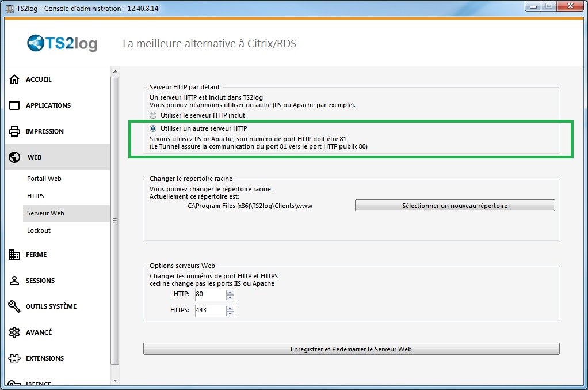Open Outils Système section
This screenshot has height=390, width=588.
(x=58, y=306)
